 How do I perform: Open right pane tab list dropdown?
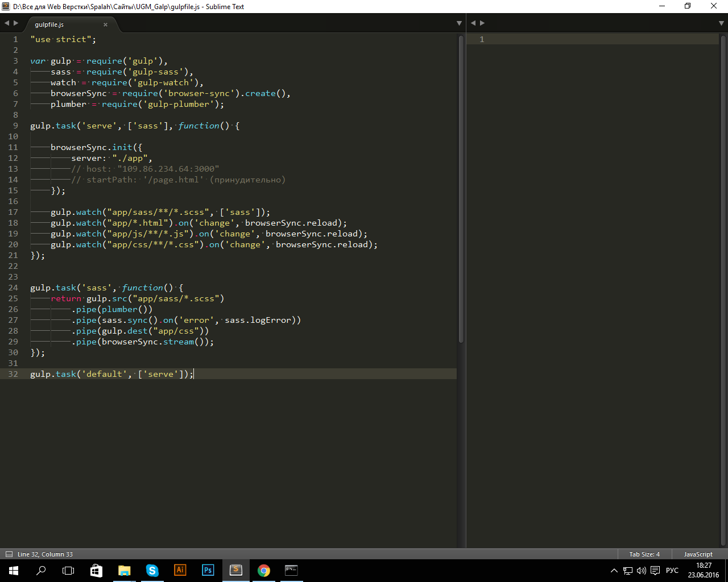(x=722, y=23)
